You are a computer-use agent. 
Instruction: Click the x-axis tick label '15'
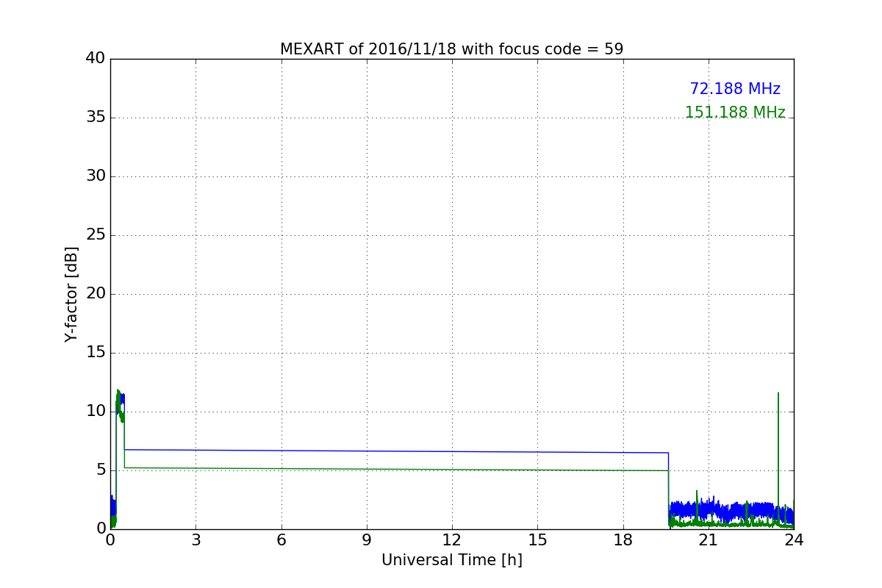click(x=537, y=540)
